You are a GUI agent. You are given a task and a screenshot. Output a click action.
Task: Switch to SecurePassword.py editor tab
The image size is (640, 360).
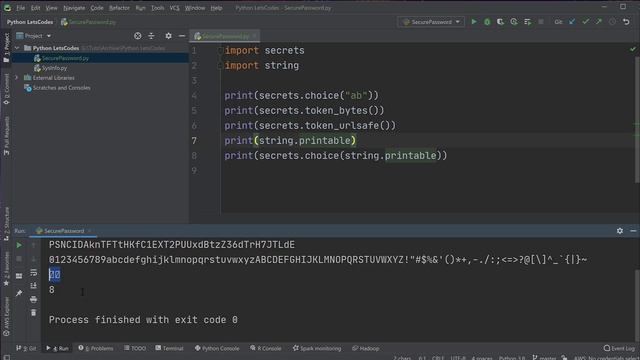coord(225,36)
